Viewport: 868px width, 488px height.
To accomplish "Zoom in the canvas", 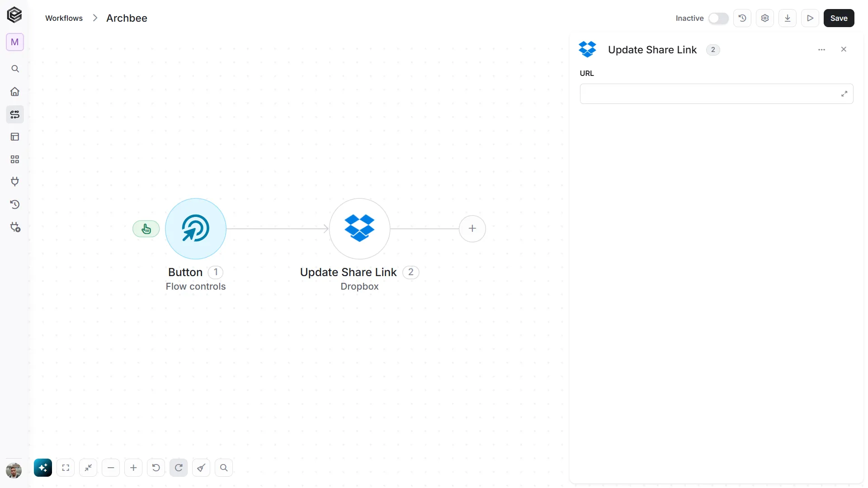I will tap(133, 468).
